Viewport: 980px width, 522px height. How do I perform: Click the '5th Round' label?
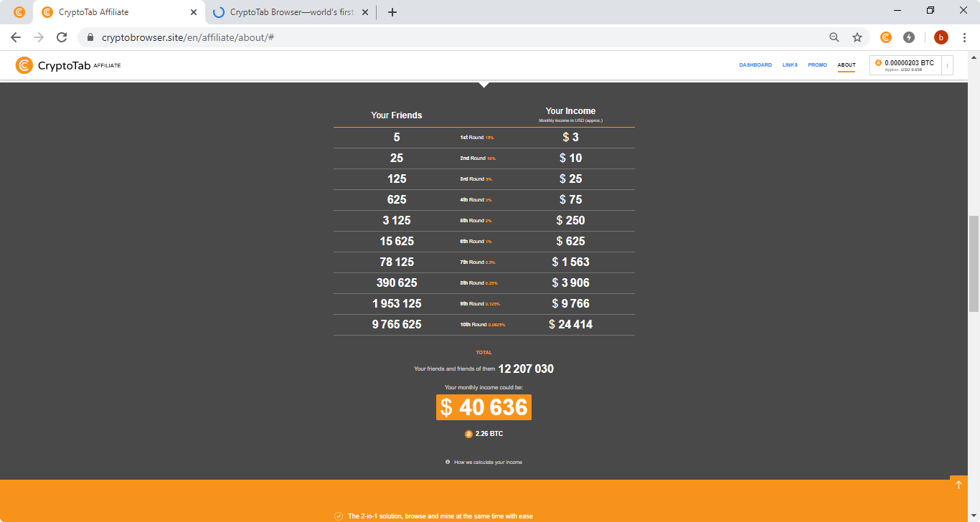coord(472,221)
